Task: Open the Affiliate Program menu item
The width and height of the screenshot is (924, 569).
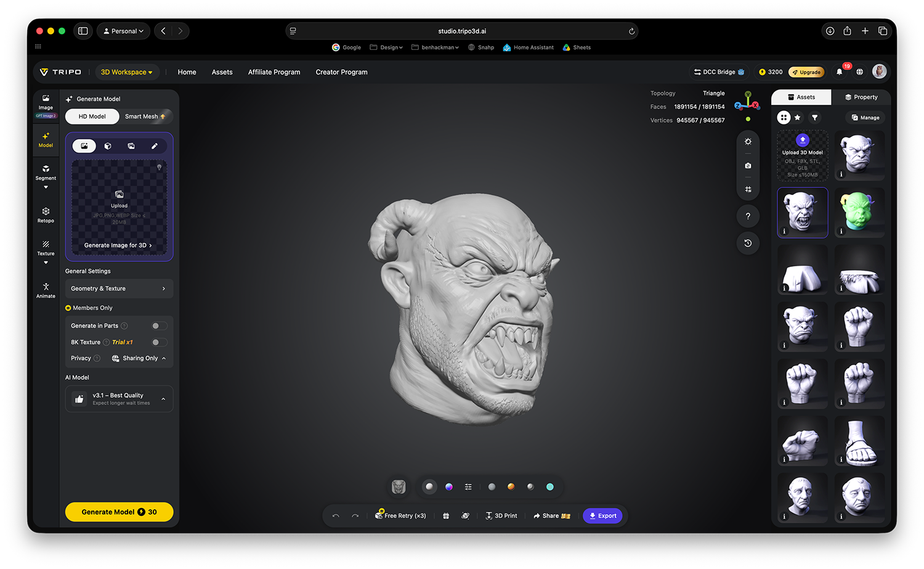Action: click(274, 72)
